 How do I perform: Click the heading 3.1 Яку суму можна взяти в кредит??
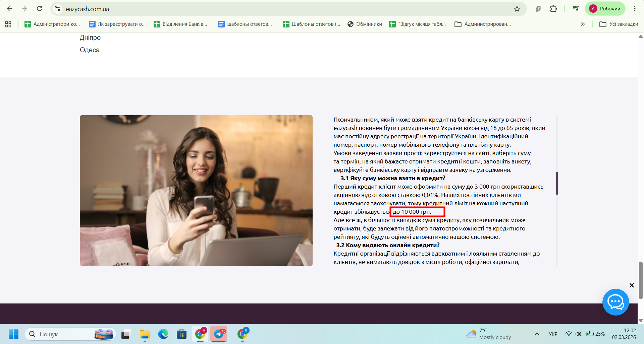pyautogui.click(x=393, y=178)
